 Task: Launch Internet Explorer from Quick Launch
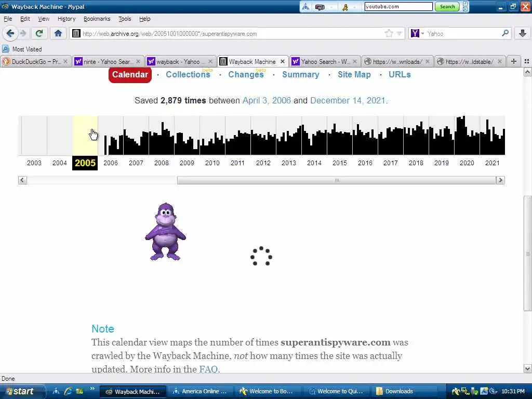[x=68, y=391]
